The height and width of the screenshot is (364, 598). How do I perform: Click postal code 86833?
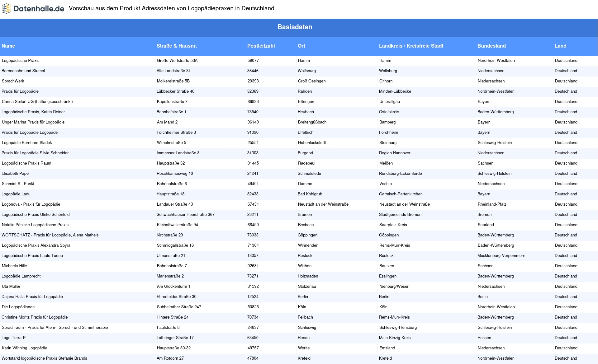(x=253, y=102)
